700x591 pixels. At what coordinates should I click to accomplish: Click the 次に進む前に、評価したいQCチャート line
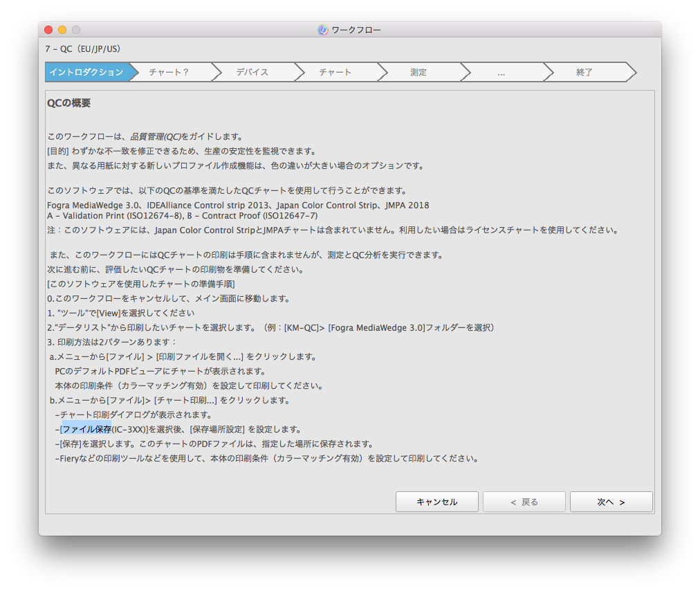pyautogui.click(x=176, y=270)
